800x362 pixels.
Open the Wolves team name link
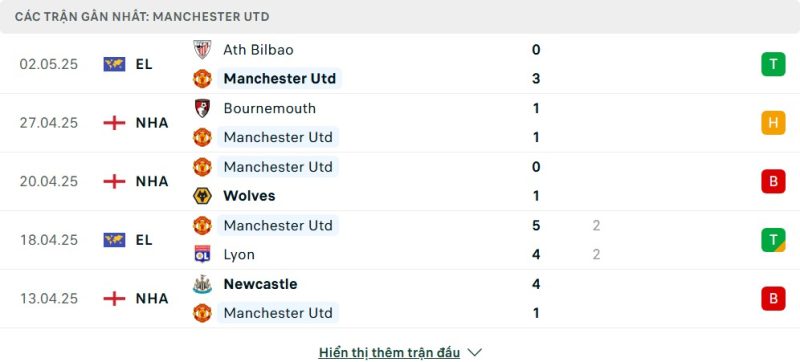coord(249,196)
